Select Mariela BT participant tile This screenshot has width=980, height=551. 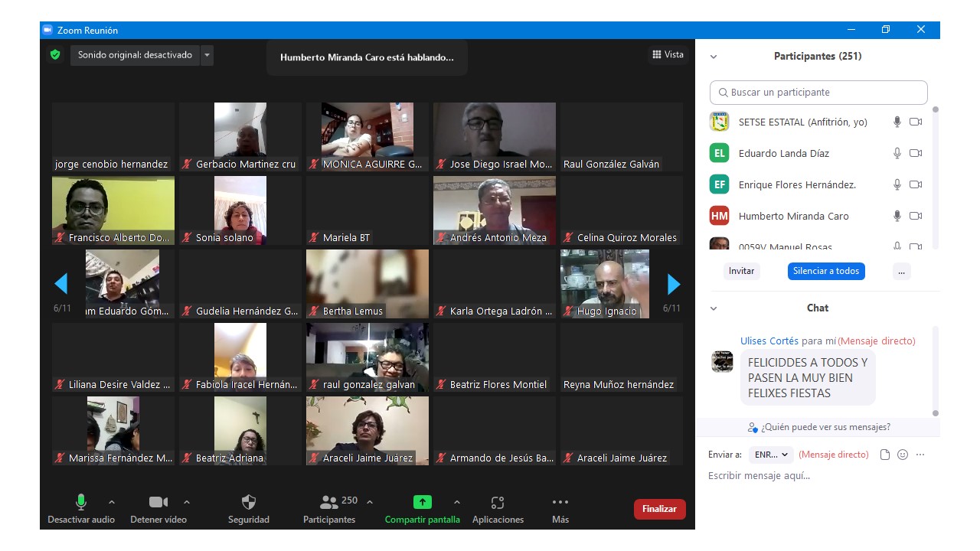(x=367, y=210)
